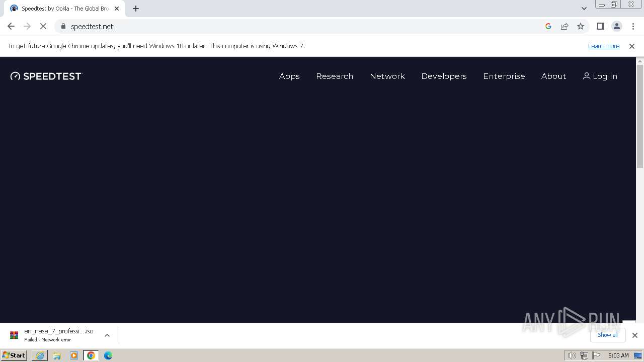Open Windows Start menu
The image size is (644, 362).
tap(14, 355)
